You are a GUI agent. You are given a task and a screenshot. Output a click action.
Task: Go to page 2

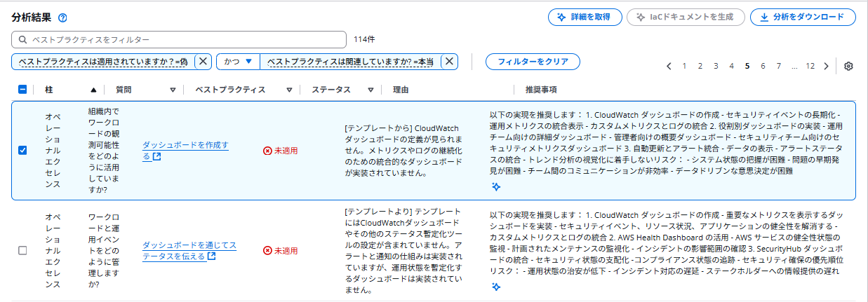click(700, 66)
